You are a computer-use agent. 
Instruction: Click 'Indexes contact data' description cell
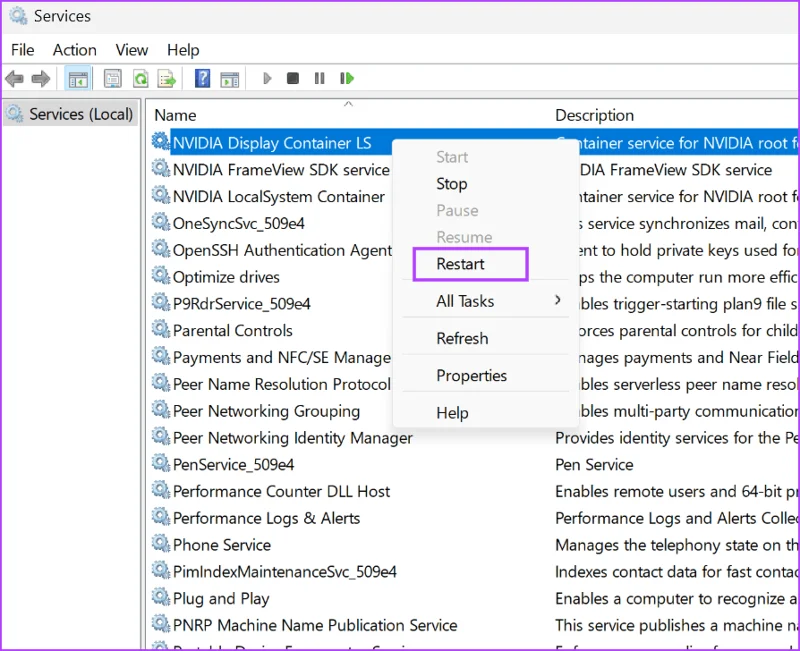pyautogui.click(x=676, y=571)
